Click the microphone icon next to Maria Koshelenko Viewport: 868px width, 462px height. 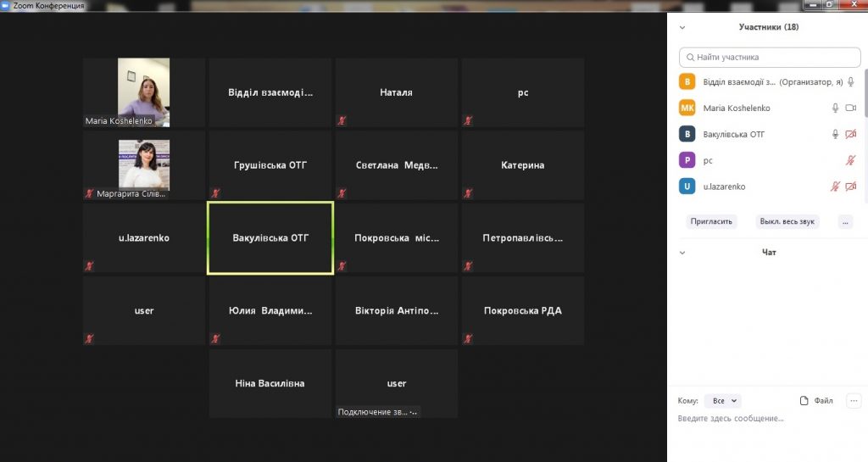coord(835,109)
